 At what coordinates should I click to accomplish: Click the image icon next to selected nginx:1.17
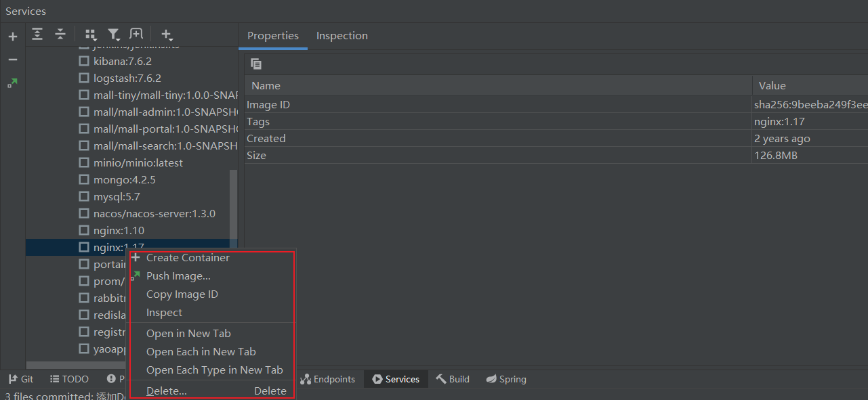click(84, 247)
